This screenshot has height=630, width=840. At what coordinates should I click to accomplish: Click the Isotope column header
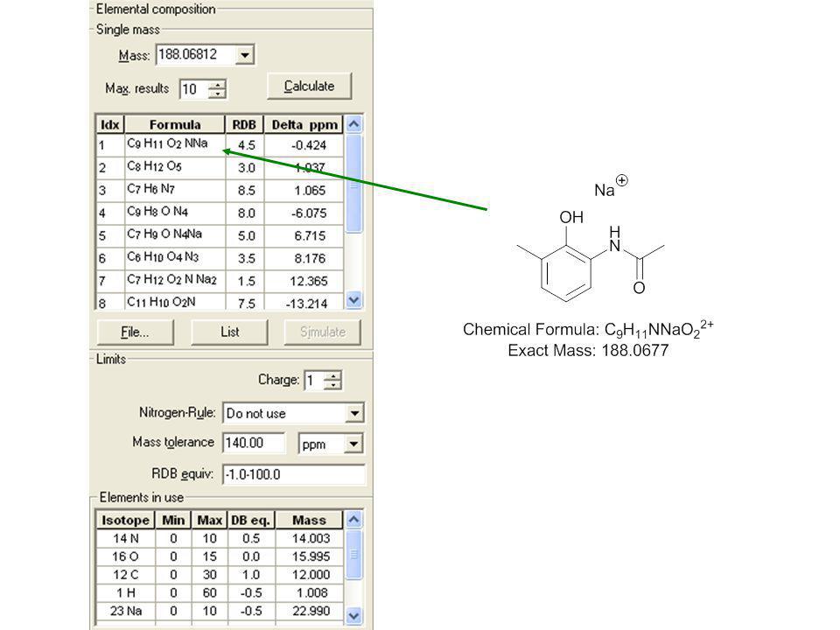[x=126, y=520]
